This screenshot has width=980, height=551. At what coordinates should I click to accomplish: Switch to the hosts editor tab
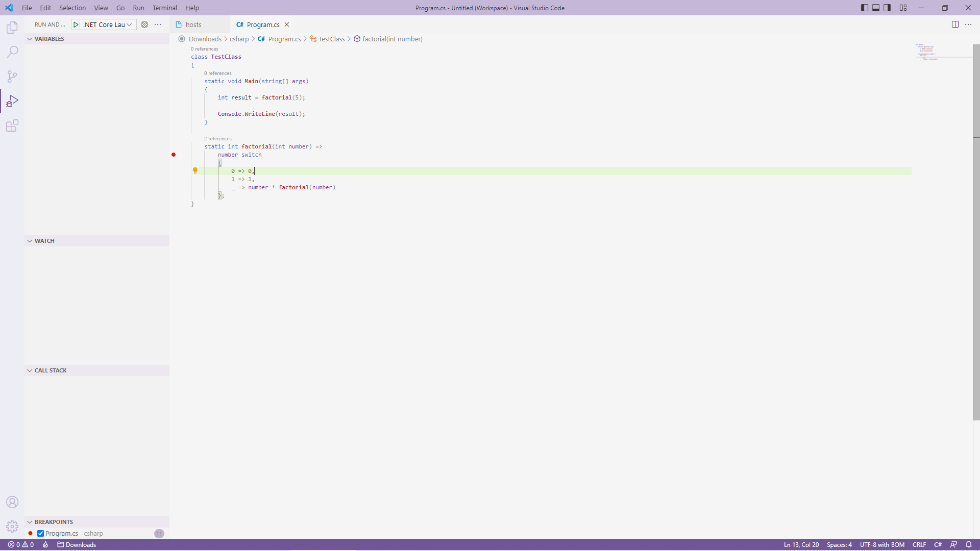point(193,24)
